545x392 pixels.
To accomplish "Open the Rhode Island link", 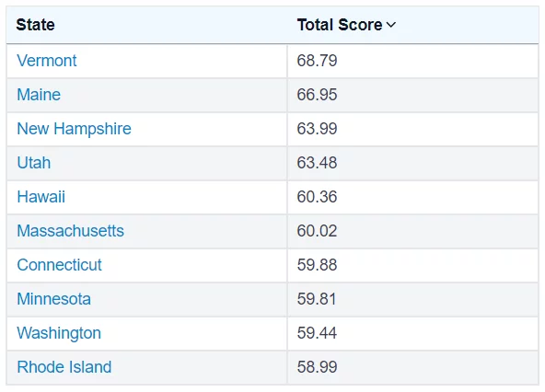I will tap(64, 367).
